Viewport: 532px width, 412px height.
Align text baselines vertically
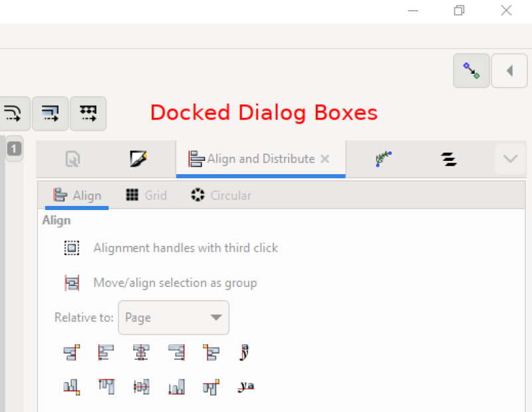click(245, 387)
